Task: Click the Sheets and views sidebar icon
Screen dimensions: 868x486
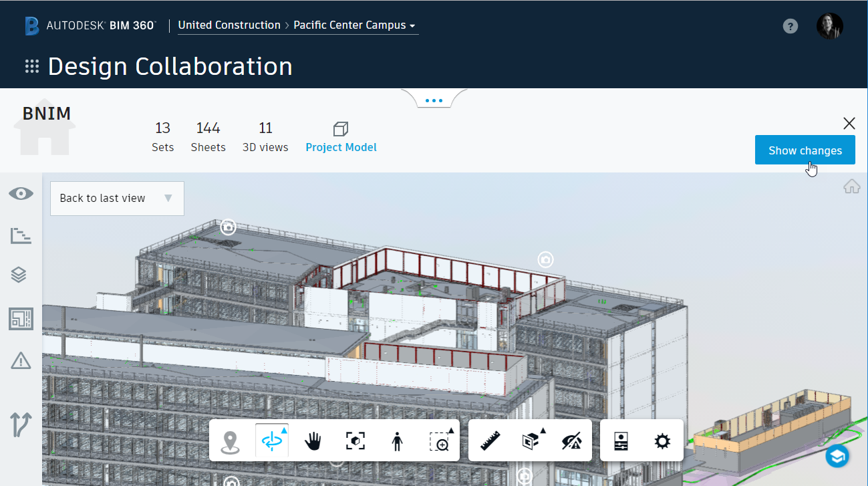Action: [x=21, y=320]
